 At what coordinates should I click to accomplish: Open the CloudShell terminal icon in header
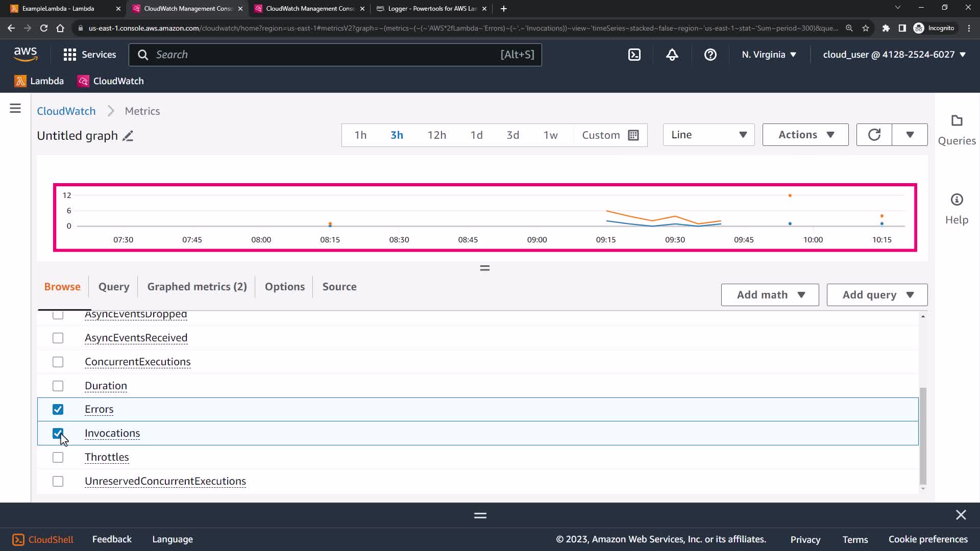click(x=634, y=55)
